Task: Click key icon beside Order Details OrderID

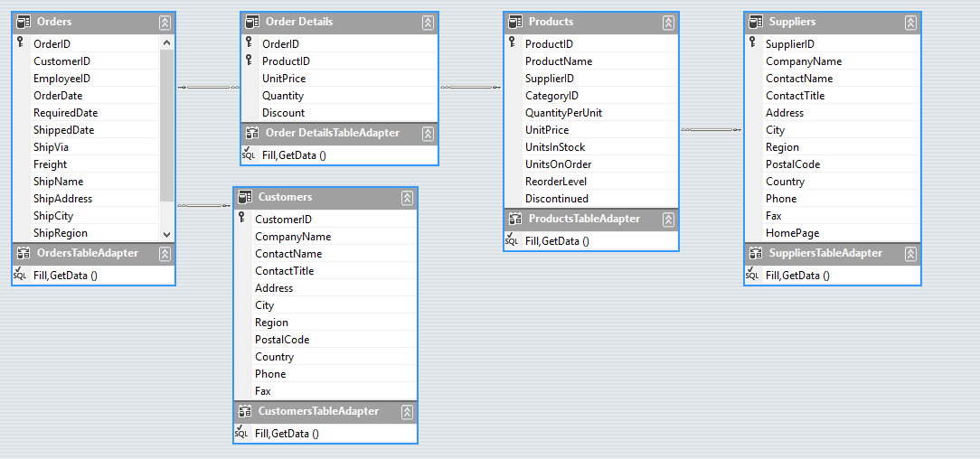Action: click(x=249, y=42)
